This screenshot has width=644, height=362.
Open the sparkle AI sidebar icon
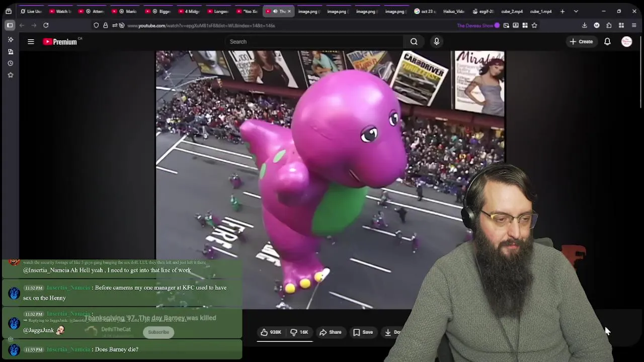coord(10,39)
